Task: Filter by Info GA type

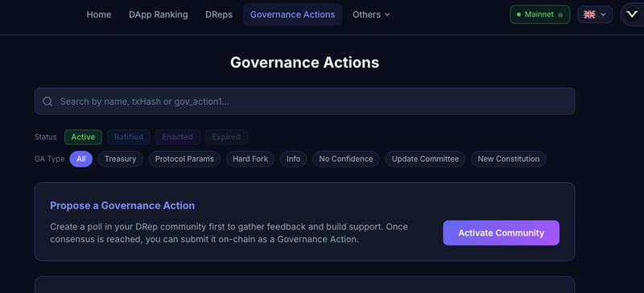Action: click(x=293, y=159)
